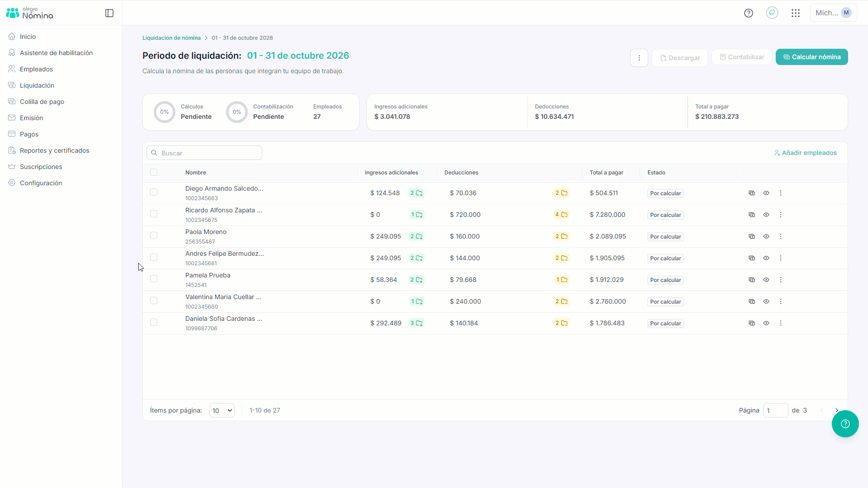Viewport: 868px width, 488px height.
Task: Go to next page arrow
Action: 837,410
